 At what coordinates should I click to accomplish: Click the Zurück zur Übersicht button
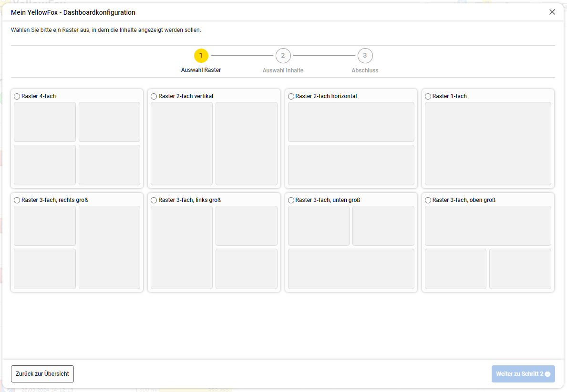(42, 374)
